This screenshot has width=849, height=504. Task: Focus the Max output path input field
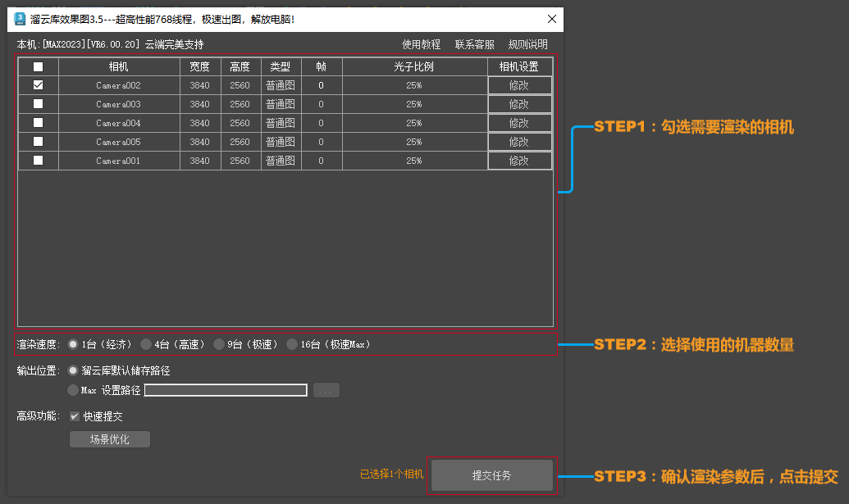tap(226, 390)
